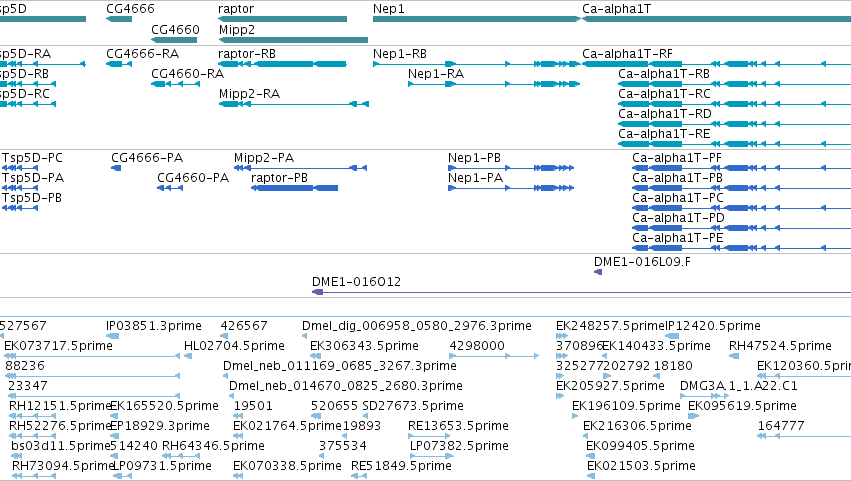The image size is (851, 481).
Task: Select Dmel_dig_006958_0580_2976.3prime
Action: (417, 326)
